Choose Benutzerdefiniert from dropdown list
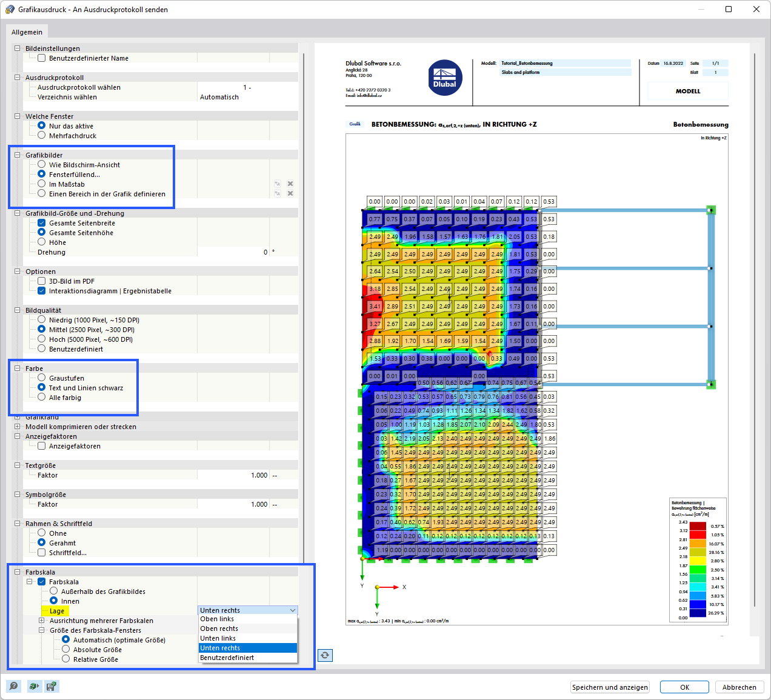Viewport: 771px width, 700px height. [248, 658]
